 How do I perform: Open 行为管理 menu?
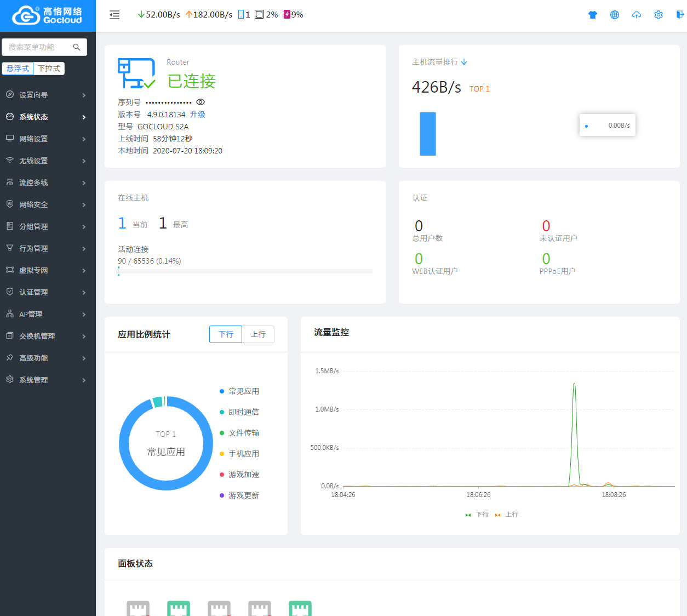(x=48, y=248)
